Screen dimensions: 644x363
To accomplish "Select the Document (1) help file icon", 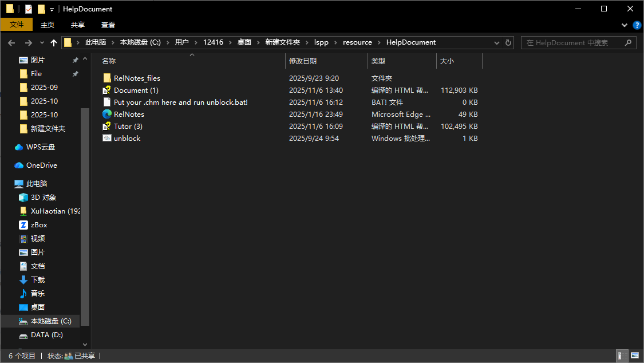I will (x=107, y=90).
